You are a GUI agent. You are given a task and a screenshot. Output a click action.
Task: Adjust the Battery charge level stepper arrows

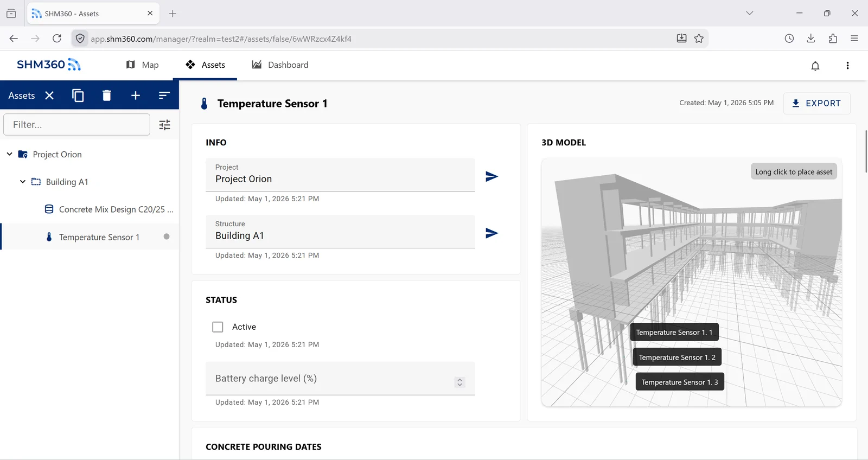coord(459,382)
